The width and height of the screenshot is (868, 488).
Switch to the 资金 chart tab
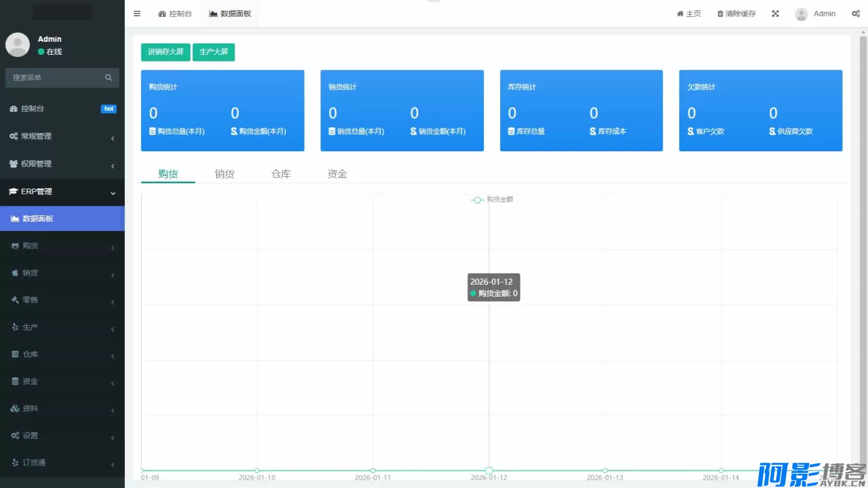(x=337, y=174)
